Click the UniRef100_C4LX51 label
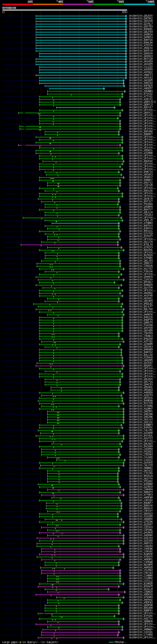 [141, 430]
